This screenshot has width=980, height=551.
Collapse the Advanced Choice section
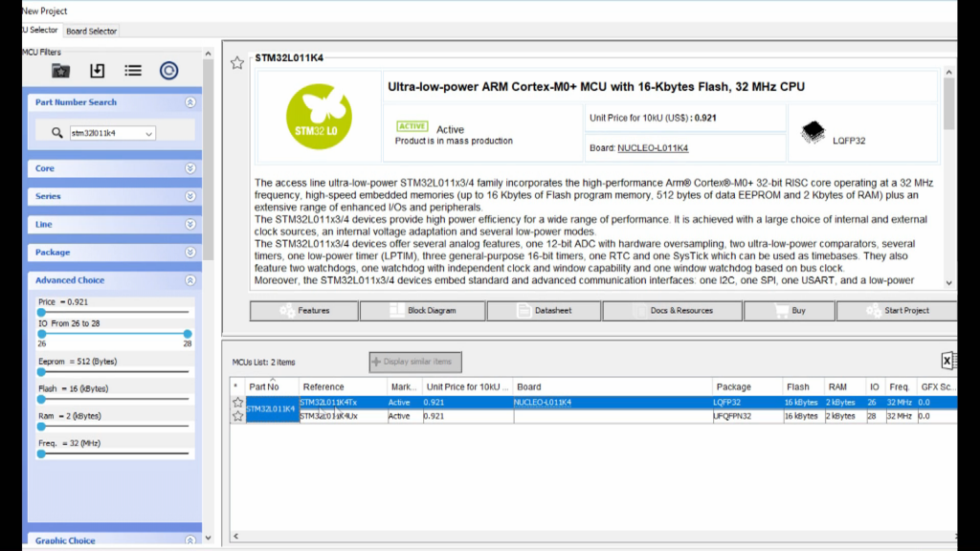(189, 280)
